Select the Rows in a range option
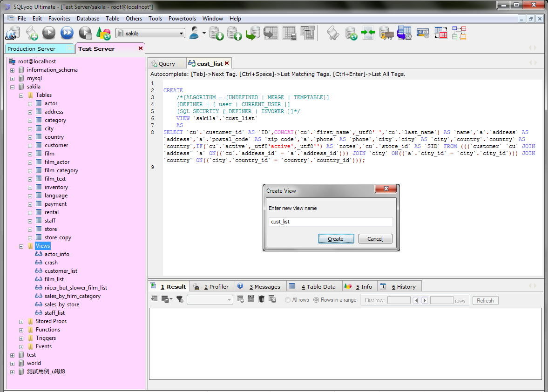Screen dimensions: 548x392 pos(317,300)
